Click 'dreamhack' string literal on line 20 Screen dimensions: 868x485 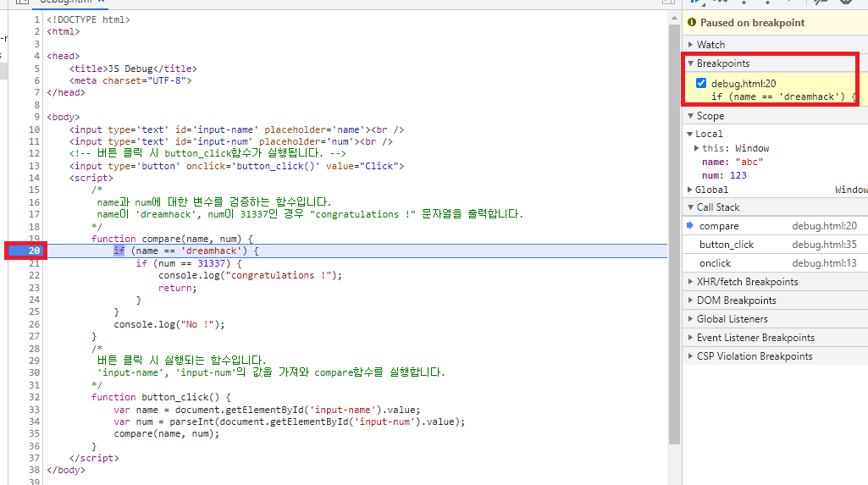[212, 251]
